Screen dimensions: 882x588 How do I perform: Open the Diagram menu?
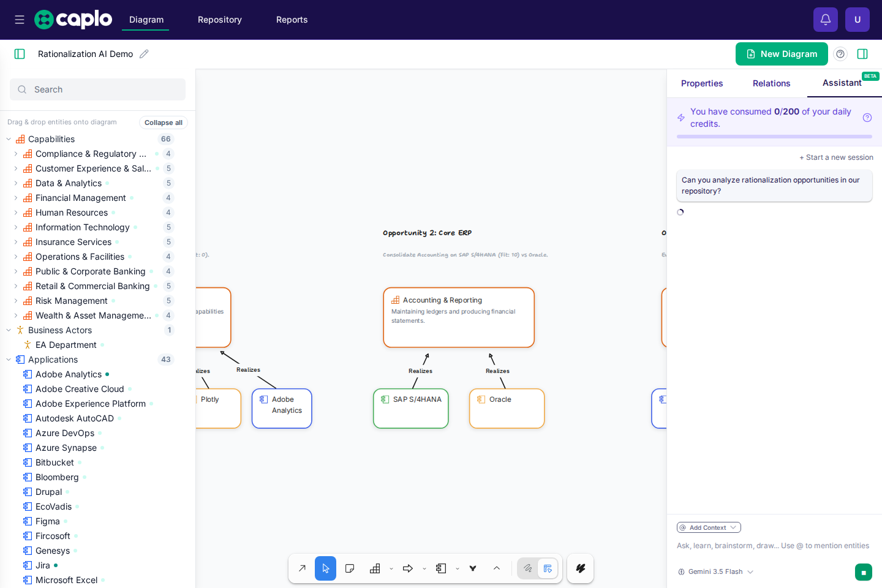(x=146, y=20)
